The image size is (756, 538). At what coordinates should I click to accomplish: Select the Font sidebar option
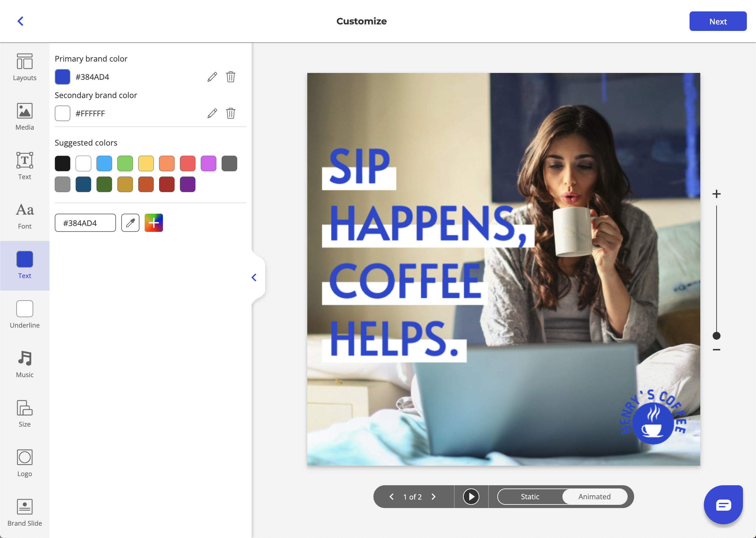pos(24,216)
